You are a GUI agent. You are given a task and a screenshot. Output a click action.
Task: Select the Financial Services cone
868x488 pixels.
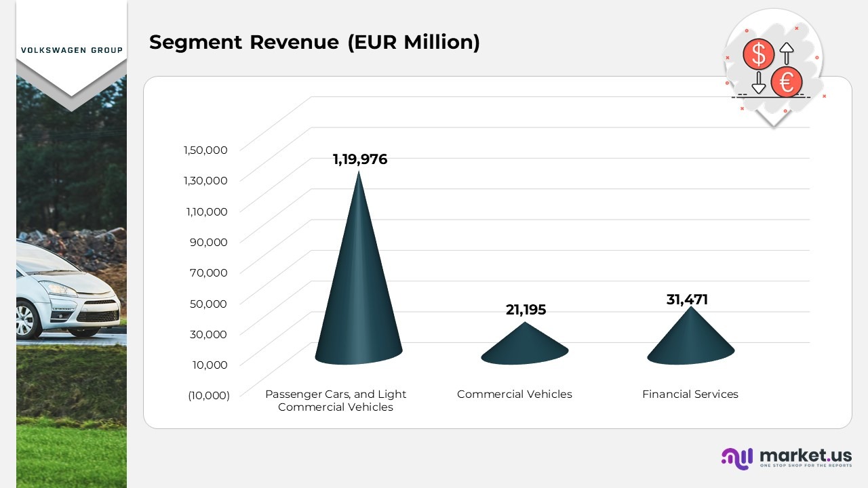point(690,339)
